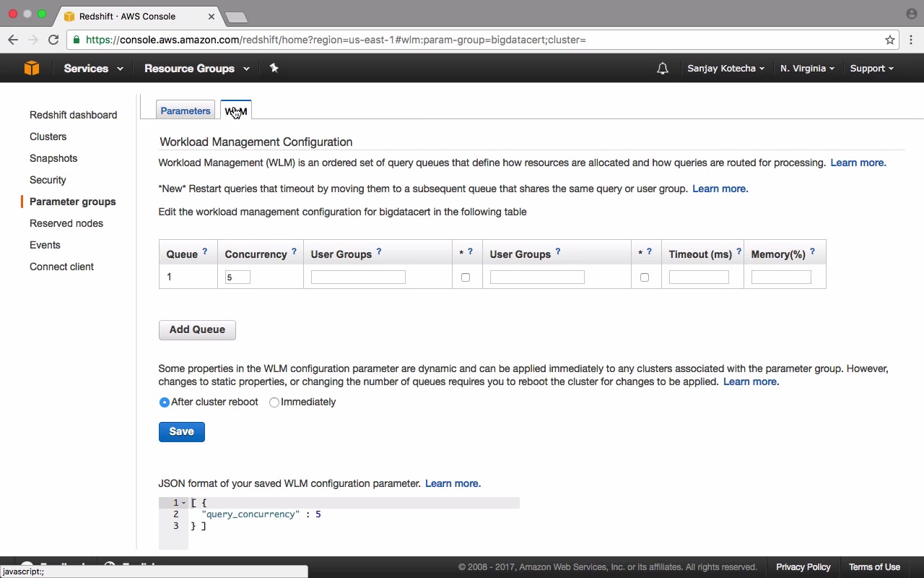Open Redshift dashboard in sidebar
The width and height of the screenshot is (924, 578).
[73, 115]
